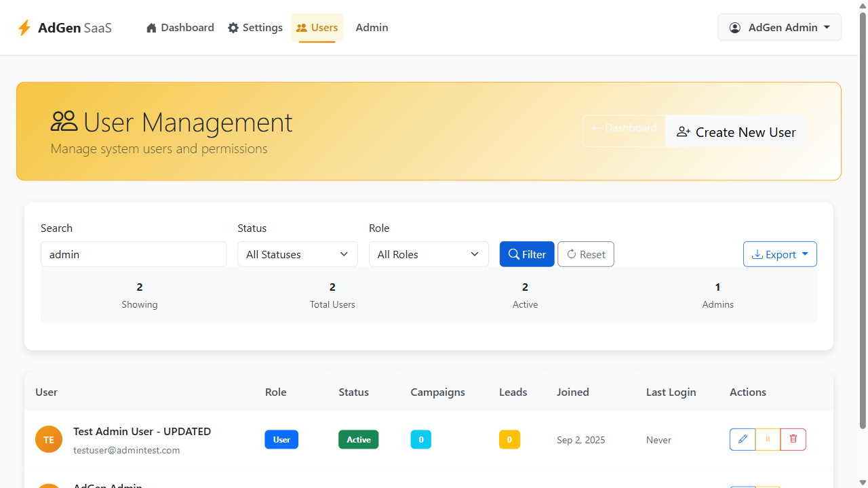Image resolution: width=868 pixels, height=488 pixels.
Task: Suspend Test Admin User with pause icon
Action: [x=768, y=440]
